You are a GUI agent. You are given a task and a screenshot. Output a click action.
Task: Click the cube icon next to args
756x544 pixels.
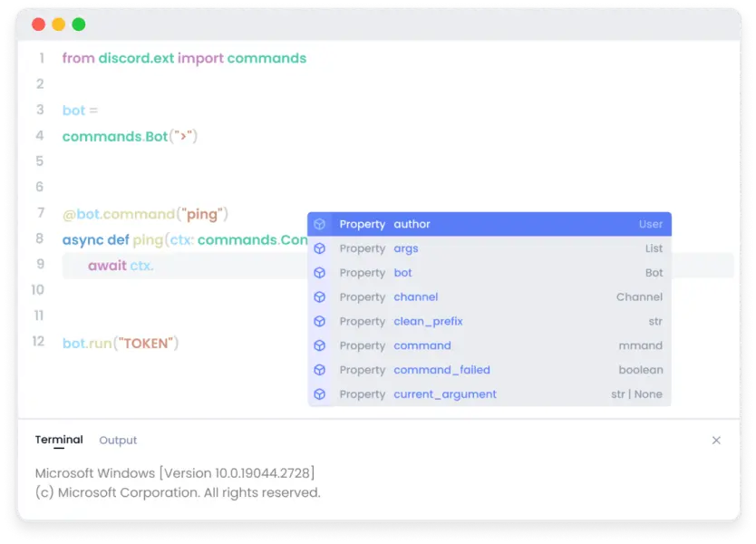pyautogui.click(x=320, y=248)
